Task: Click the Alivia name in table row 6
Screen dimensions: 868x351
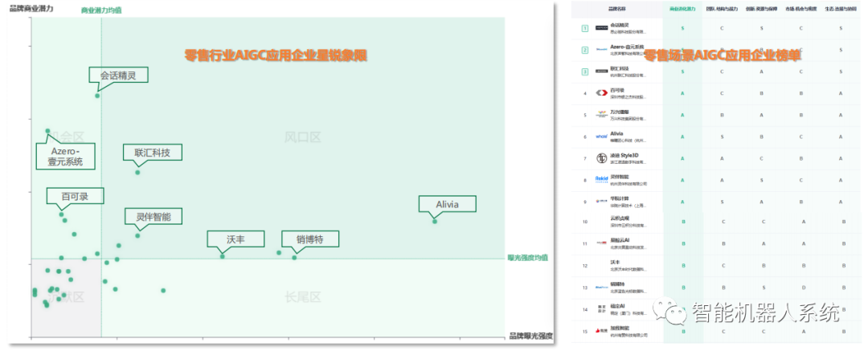Action: (616, 133)
